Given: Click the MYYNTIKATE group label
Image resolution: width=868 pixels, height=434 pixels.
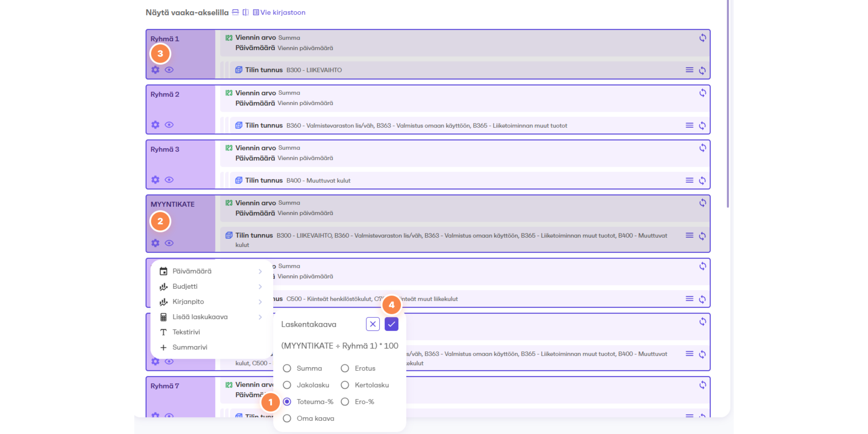Looking at the screenshot, I should 173,204.
